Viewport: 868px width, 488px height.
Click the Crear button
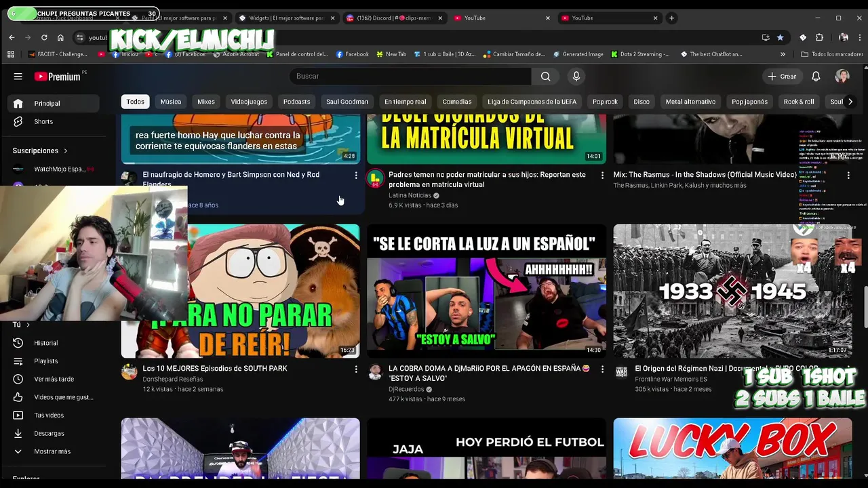coord(783,77)
